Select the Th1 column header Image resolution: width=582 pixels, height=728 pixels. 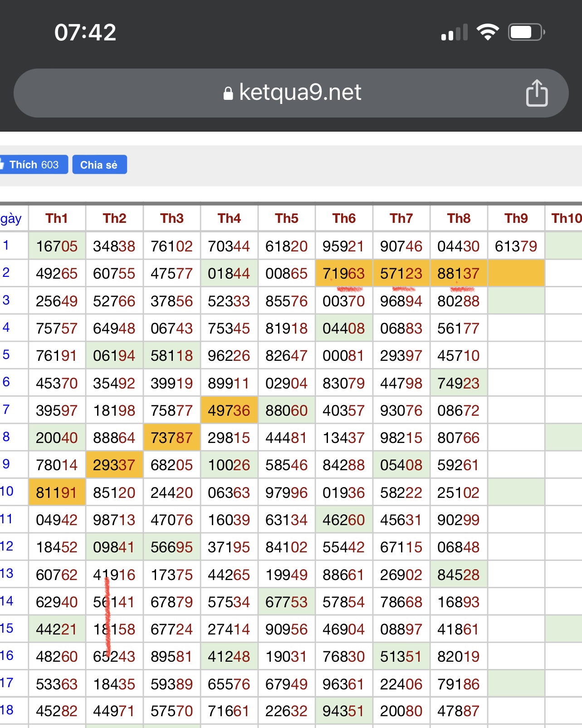click(57, 218)
